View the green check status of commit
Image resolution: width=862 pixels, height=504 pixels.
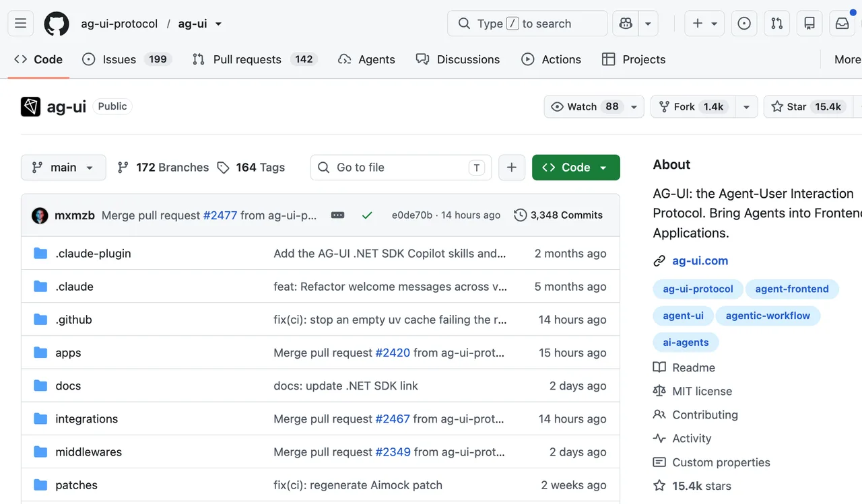click(367, 215)
